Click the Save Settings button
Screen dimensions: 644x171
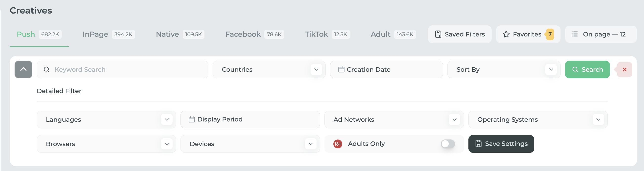click(x=501, y=144)
